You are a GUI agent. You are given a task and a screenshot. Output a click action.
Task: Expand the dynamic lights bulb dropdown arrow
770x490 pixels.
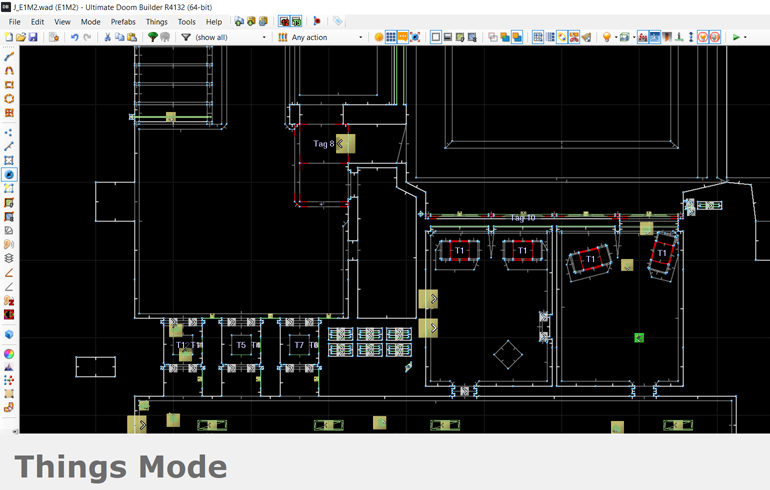pos(616,37)
